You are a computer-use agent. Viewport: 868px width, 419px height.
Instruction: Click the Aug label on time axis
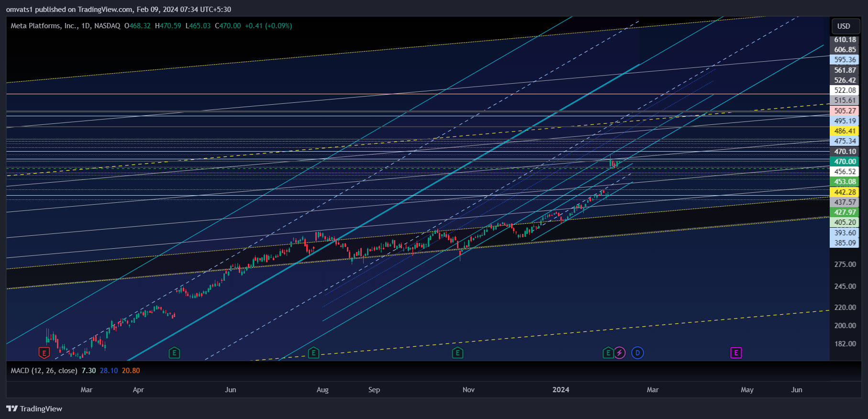coord(323,390)
